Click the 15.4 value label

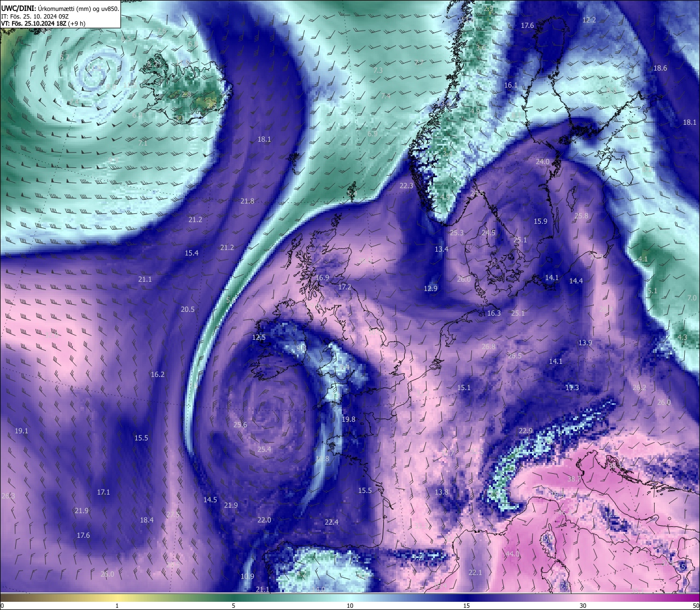pyautogui.click(x=191, y=253)
